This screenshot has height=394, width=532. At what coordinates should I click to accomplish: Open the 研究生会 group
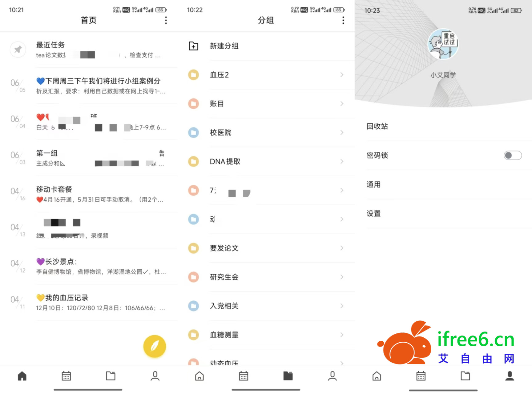(267, 277)
